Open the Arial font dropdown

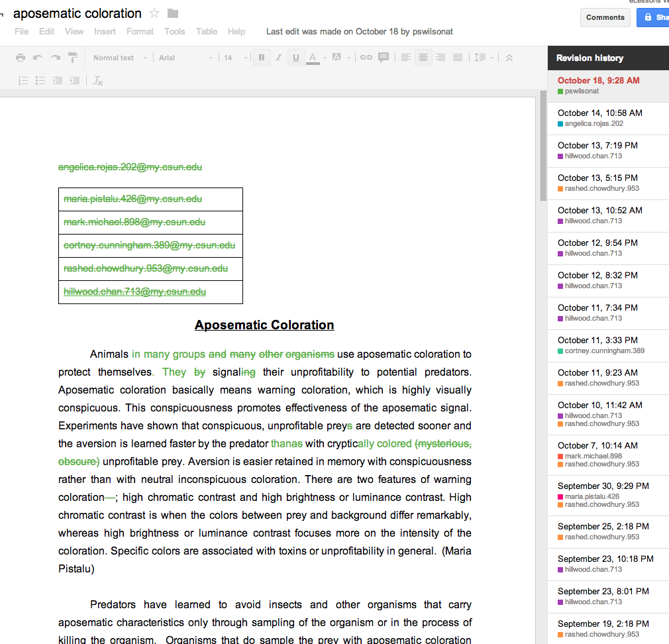pyautogui.click(x=185, y=58)
